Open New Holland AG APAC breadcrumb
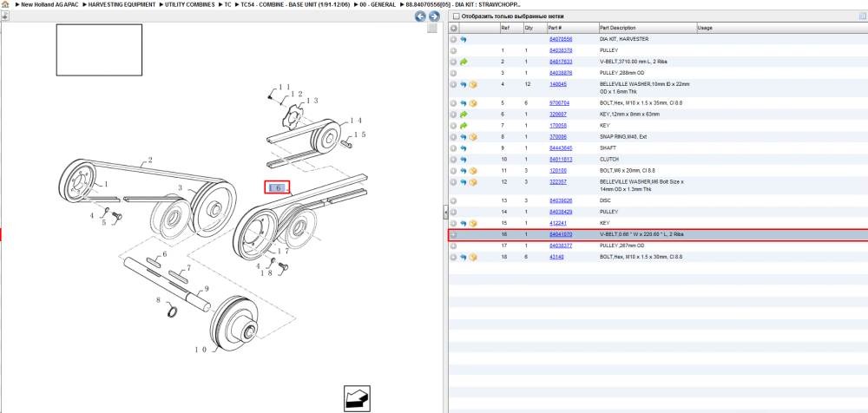The image size is (868, 413). pos(49,4)
